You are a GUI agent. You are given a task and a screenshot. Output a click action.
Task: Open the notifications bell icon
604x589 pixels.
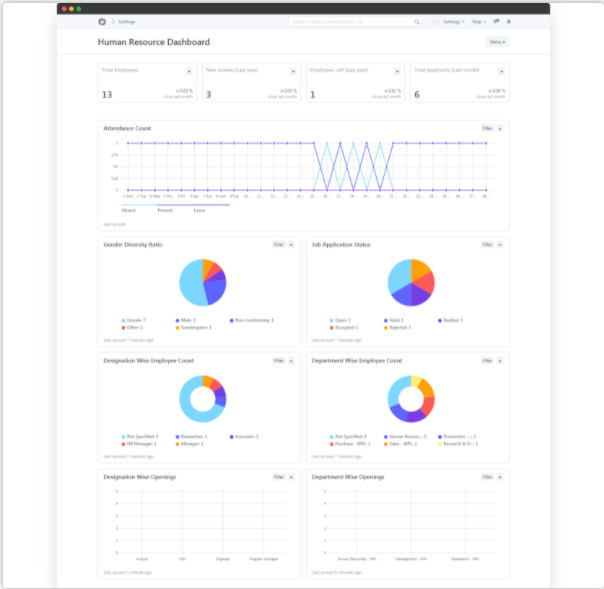click(508, 21)
